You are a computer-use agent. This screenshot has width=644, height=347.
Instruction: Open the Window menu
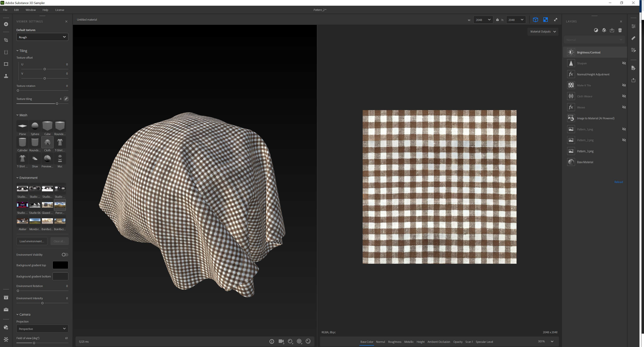pyautogui.click(x=30, y=10)
